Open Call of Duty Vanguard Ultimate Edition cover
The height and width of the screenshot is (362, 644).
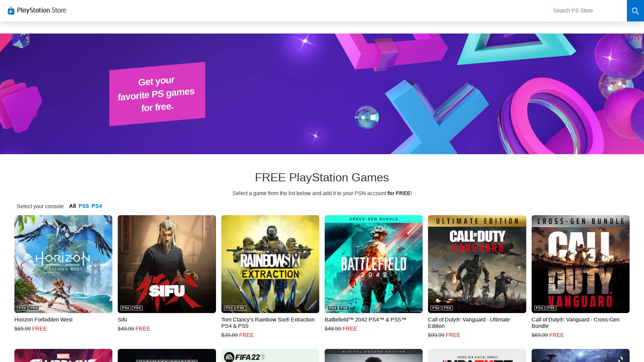pyautogui.click(x=477, y=264)
